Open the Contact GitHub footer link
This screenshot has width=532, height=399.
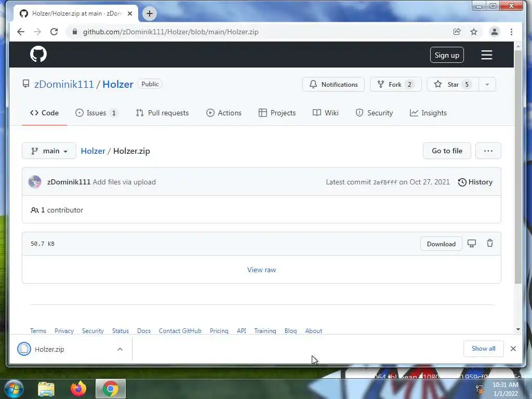tap(180, 331)
